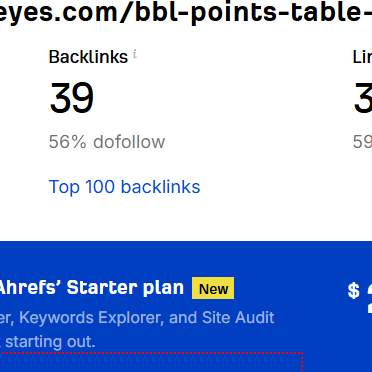Click the eyes.com domain in the title
The width and height of the screenshot is (372, 372).
point(58,14)
